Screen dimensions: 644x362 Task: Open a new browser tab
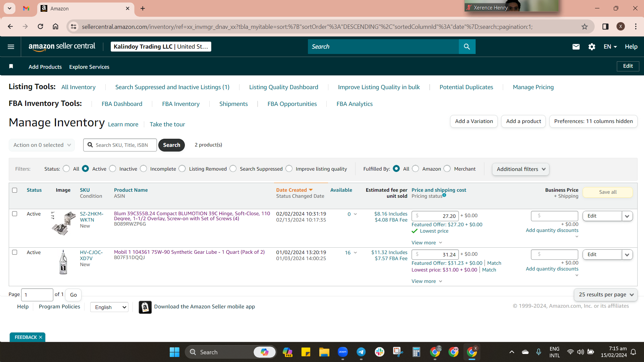tap(143, 8)
